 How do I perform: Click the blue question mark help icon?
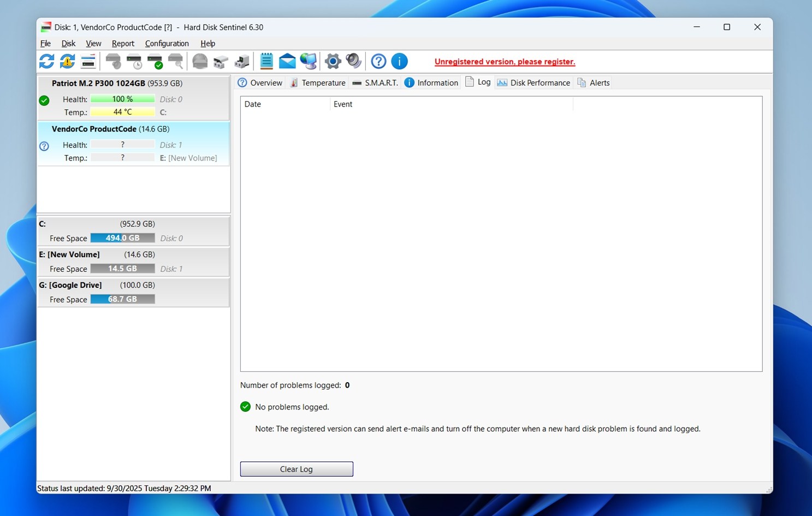pos(378,61)
